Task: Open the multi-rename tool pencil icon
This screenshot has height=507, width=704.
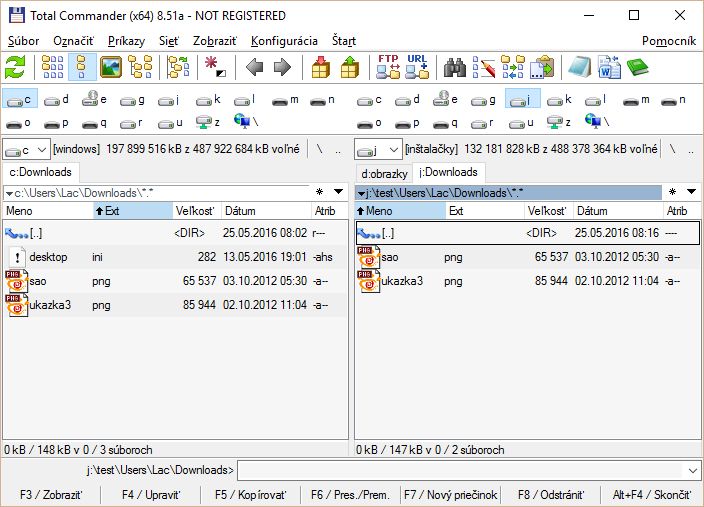Action: (x=484, y=67)
